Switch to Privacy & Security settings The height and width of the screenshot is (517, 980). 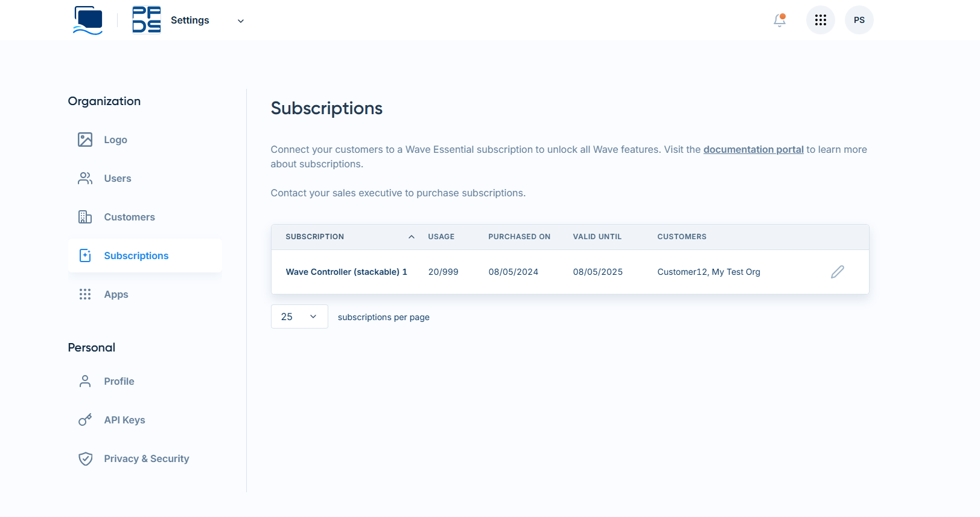(x=146, y=458)
